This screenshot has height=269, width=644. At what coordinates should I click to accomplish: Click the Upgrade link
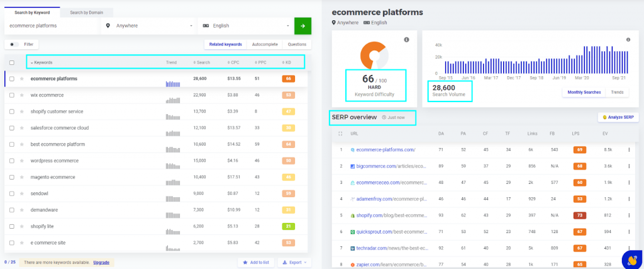tap(101, 263)
